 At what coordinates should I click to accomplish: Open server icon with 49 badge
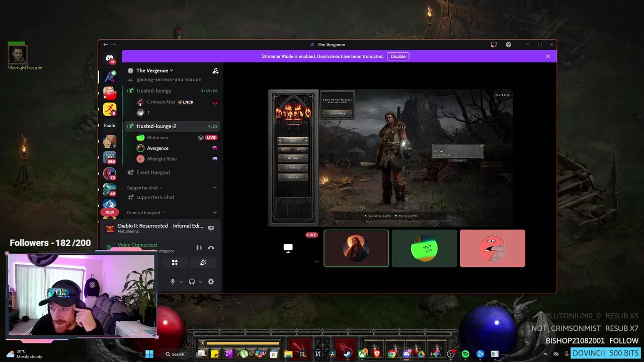coord(110,190)
